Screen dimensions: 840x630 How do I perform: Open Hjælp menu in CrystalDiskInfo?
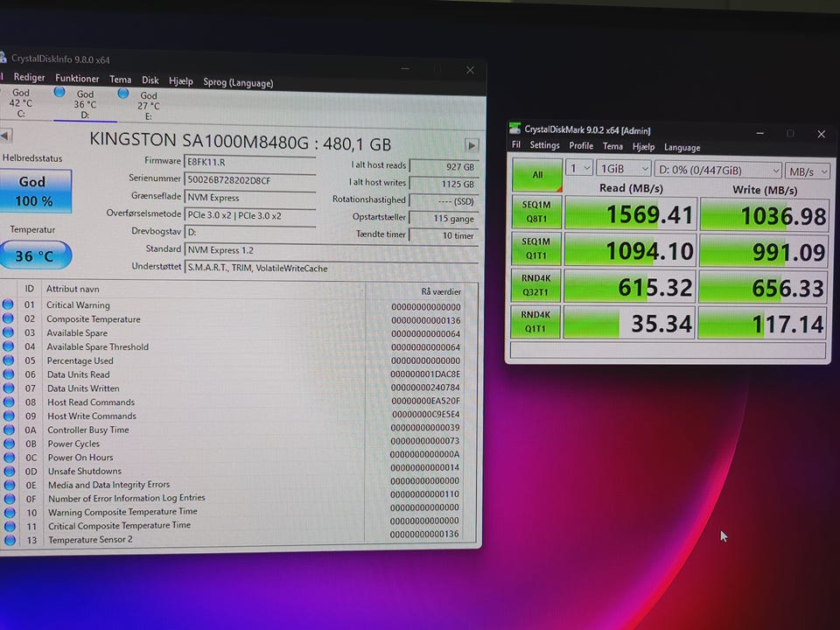click(180, 80)
